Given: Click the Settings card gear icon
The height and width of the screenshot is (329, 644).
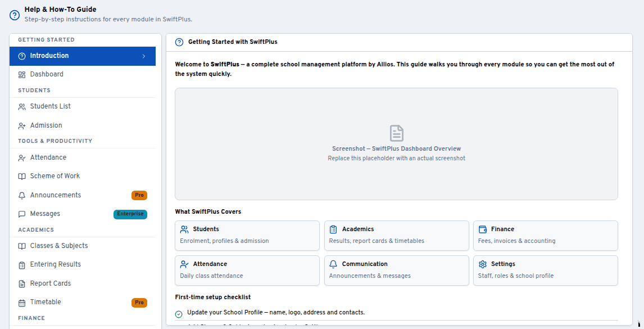Looking at the screenshot, I should click(x=483, y=264).
